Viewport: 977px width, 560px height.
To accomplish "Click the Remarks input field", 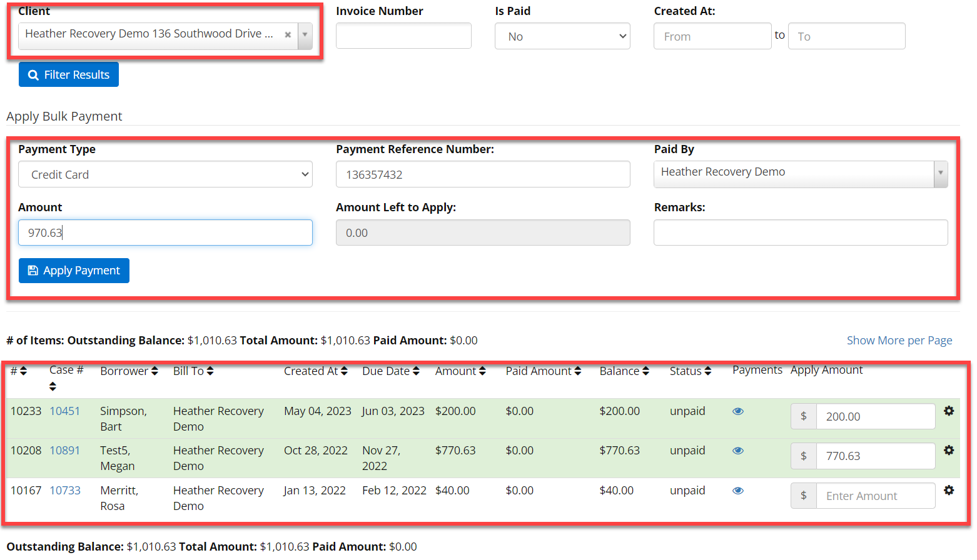I will pyautogui.click(x=801, y=232).
